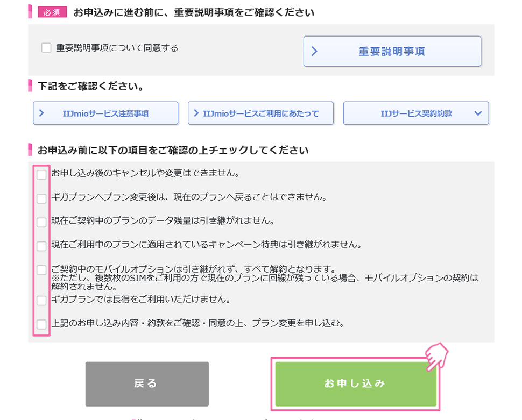Check the final プラン変更を申し込む agreement checkbox
This screenshot has height=420, width=522.
(x=41, y=324)
